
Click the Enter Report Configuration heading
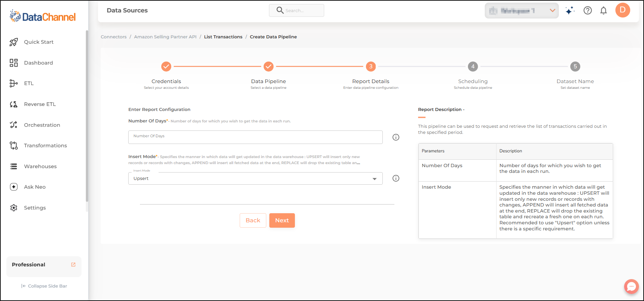[159, 110]
